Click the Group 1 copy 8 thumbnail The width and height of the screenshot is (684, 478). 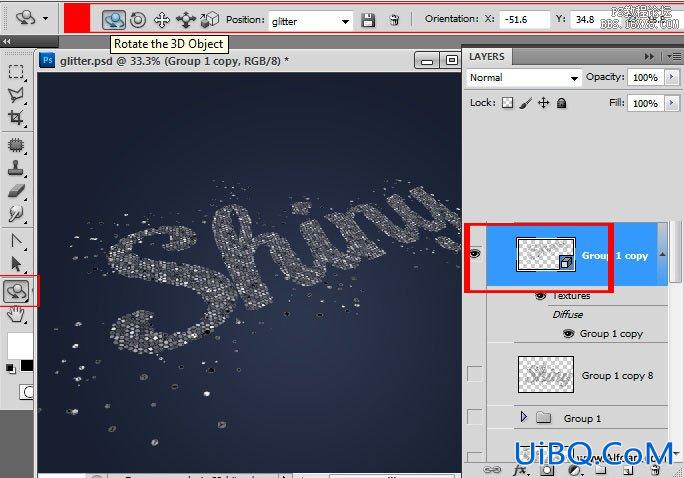(546, 374)
